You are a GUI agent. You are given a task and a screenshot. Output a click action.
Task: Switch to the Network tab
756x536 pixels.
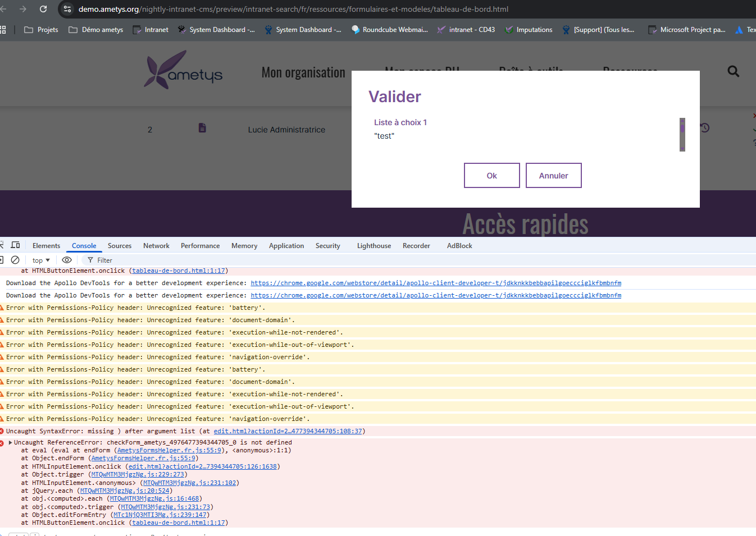click(x=156, y=246)
